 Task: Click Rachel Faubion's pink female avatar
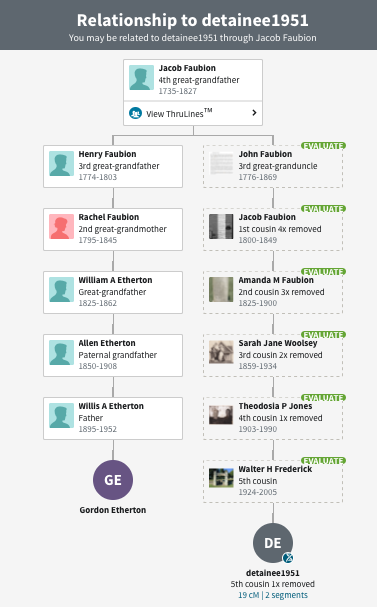coord(62,226)
